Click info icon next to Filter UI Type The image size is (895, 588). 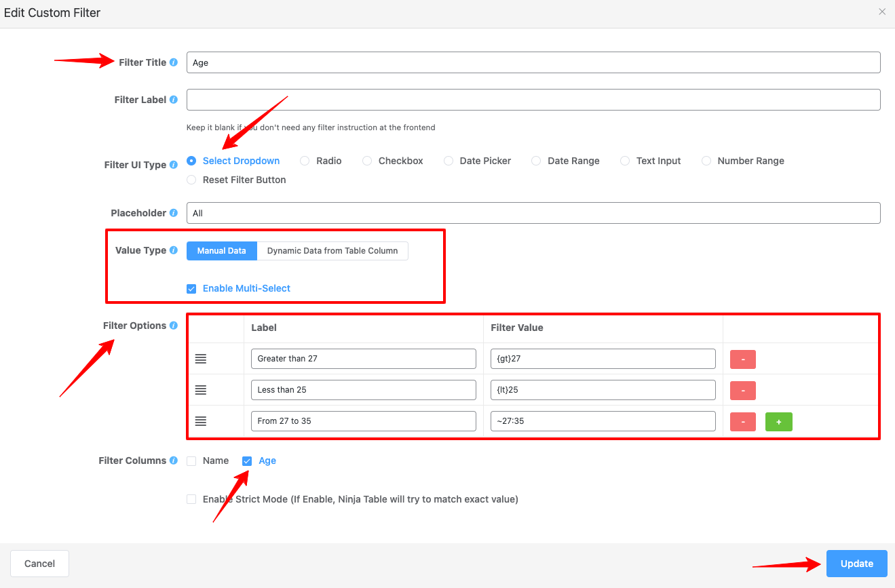pyautogui.click(x=174, y=165)
